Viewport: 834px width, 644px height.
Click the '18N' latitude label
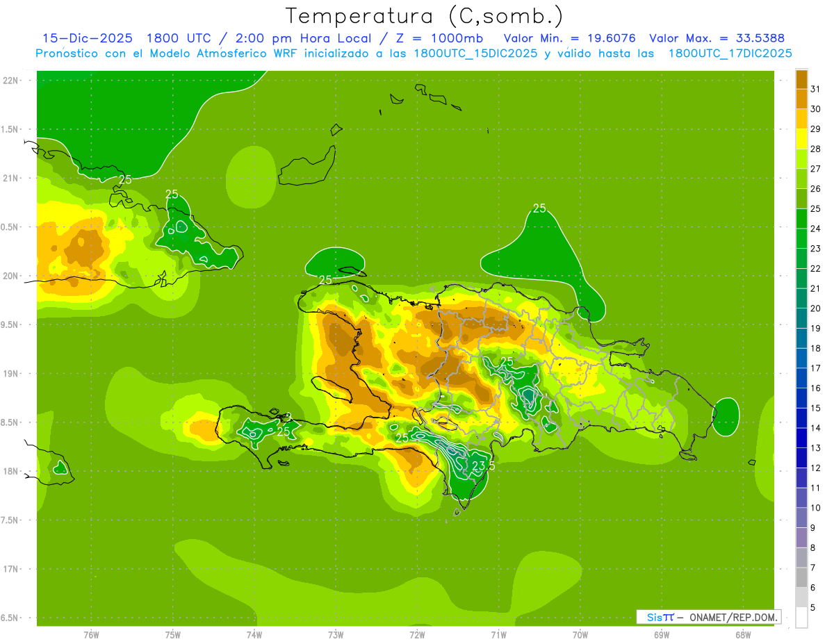(x=11, y=471)
